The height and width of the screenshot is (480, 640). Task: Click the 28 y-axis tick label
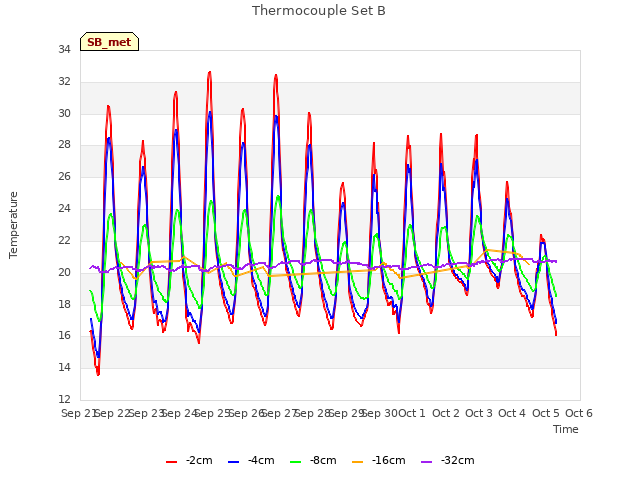point(64,145)
